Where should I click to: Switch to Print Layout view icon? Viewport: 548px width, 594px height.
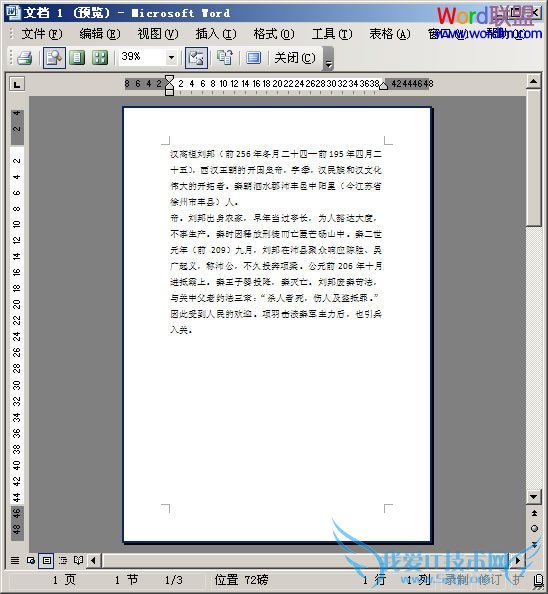pos(47,560)
